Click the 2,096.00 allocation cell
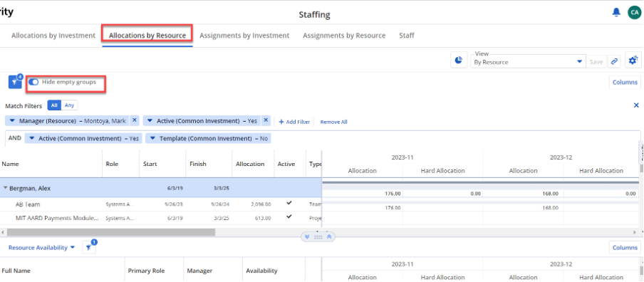644x282 pixels. [260, 204]
